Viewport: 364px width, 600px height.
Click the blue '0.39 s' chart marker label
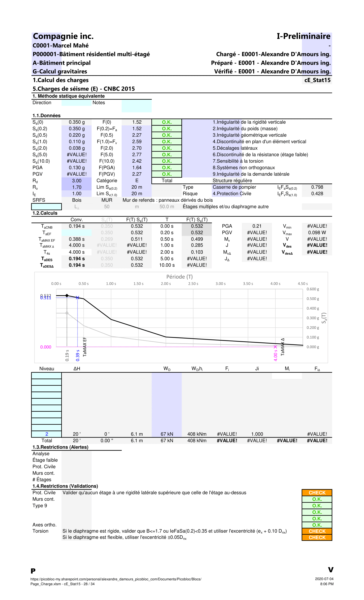(x=78, y=355)
